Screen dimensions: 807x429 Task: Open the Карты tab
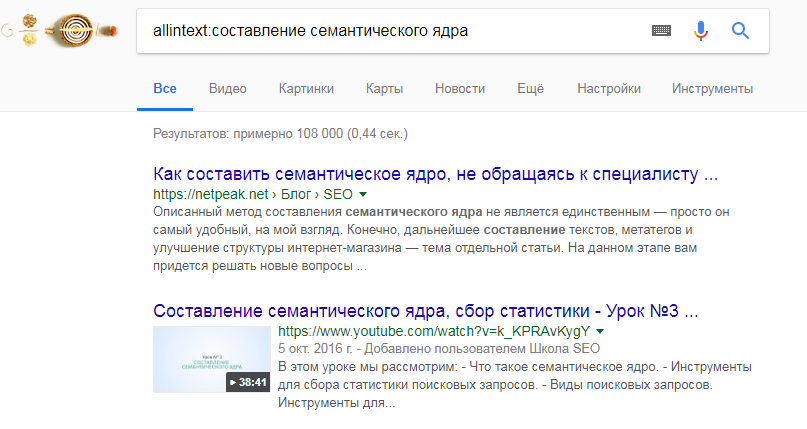(385, 88)
